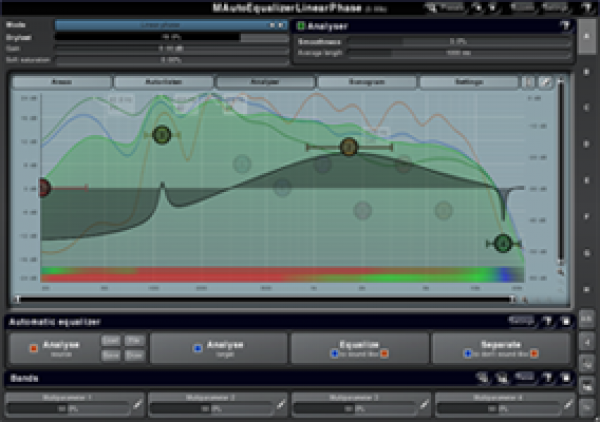Select preset slot E
Image resolution: width=600 pixels, height=422 pixels.
tap(587, 180)
